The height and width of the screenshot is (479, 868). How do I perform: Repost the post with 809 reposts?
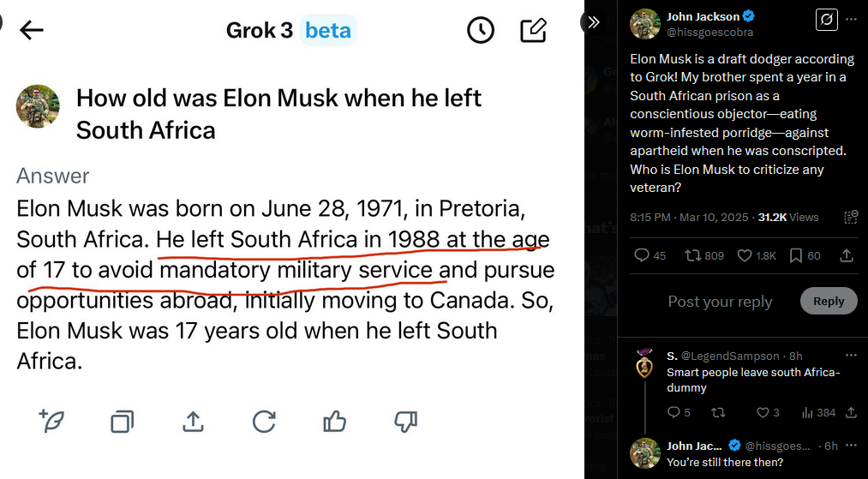click(704, 255)
